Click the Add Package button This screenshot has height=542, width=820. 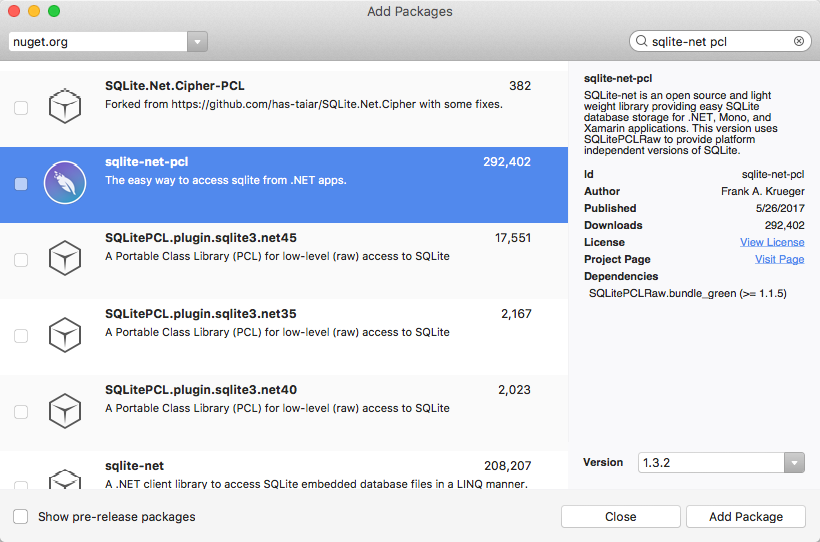click(x=746, y=516)
